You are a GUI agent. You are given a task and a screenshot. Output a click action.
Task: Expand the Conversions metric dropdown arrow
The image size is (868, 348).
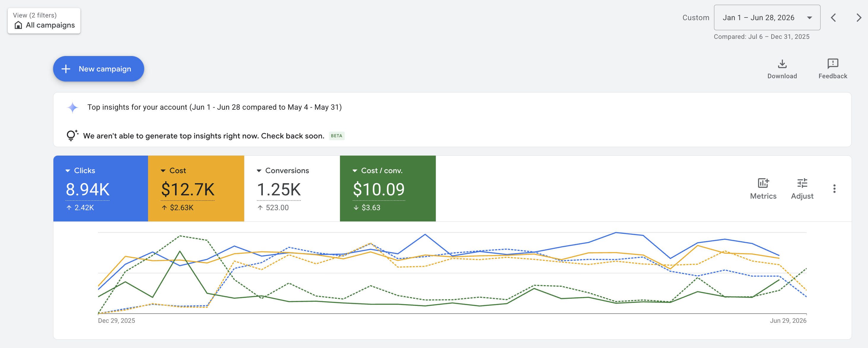tap(259, 171)
